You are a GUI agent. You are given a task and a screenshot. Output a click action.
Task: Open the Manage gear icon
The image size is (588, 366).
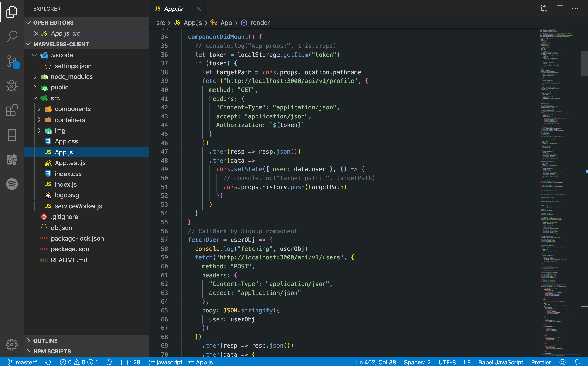(x=11, y=345)
